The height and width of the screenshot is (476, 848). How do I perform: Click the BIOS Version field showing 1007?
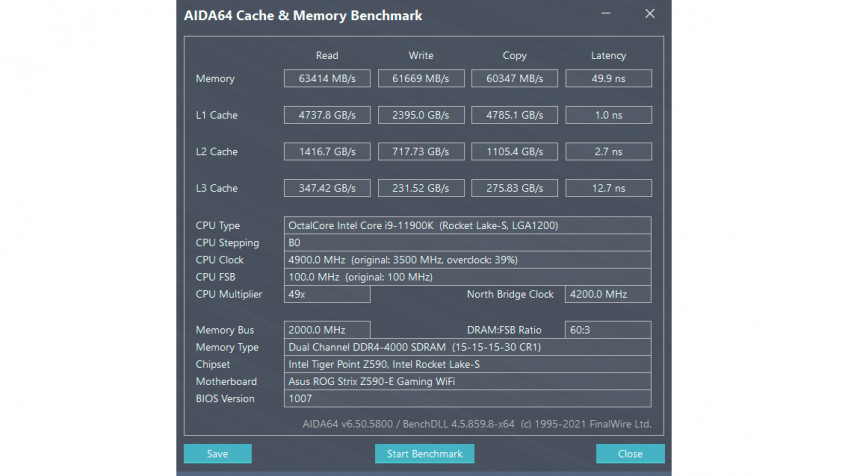[467, 399]
